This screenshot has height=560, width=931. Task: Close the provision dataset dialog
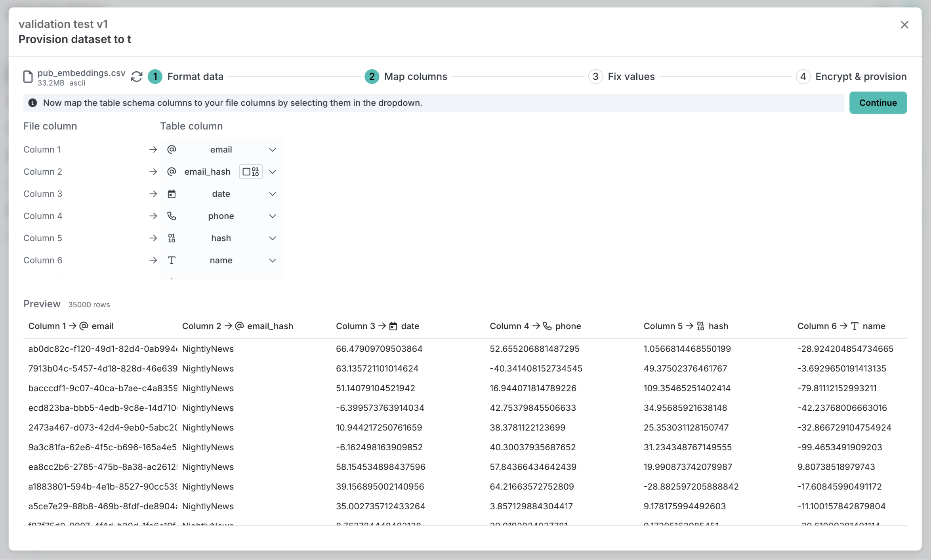(x=904, y=25)
